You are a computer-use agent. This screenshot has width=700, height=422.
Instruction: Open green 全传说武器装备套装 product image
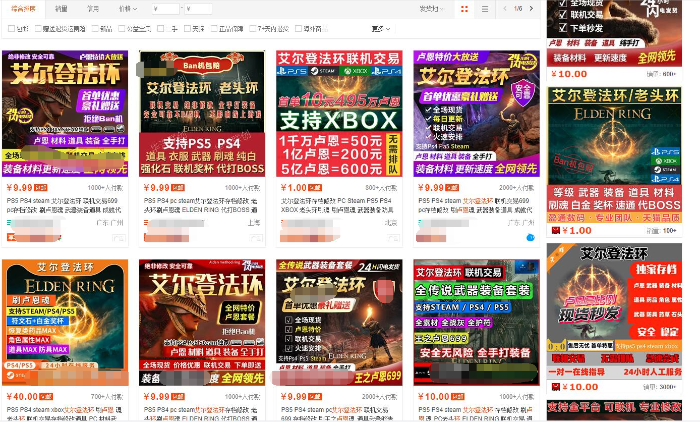point(476,322)
